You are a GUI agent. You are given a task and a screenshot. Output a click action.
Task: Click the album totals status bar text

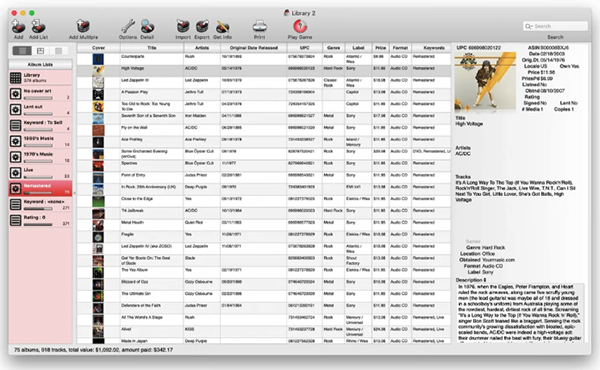click(93, 350)
